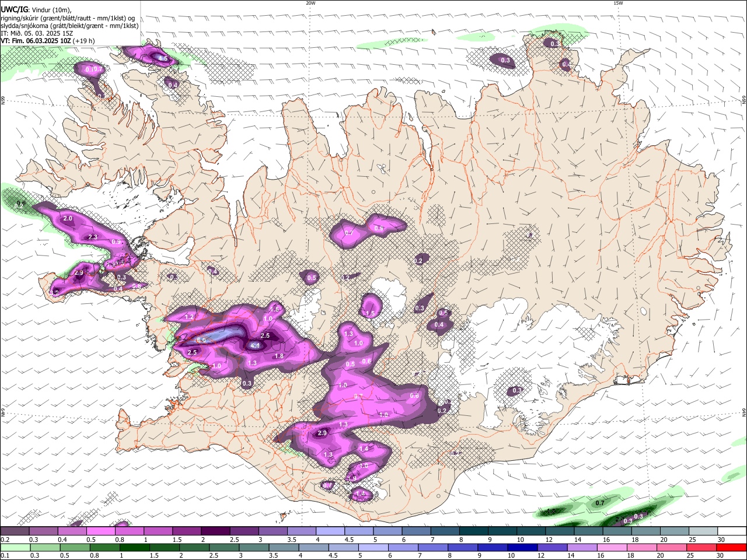The height and width of the screenshot is (560, 747).
Task: Select the light pink rain swatch at 16
Action: [x=612, y=547]
